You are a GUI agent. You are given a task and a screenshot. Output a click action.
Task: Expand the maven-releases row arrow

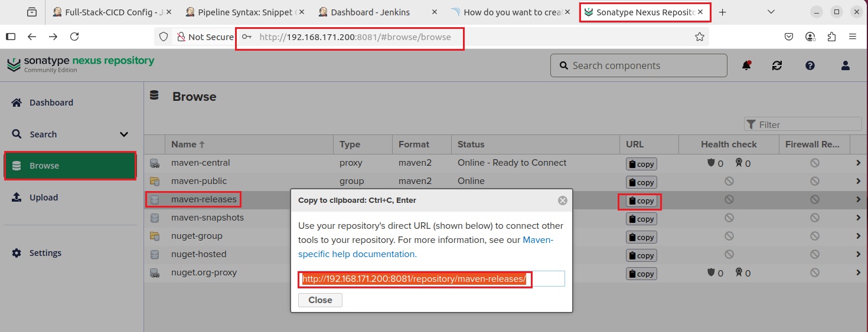(x=859, y=199)
